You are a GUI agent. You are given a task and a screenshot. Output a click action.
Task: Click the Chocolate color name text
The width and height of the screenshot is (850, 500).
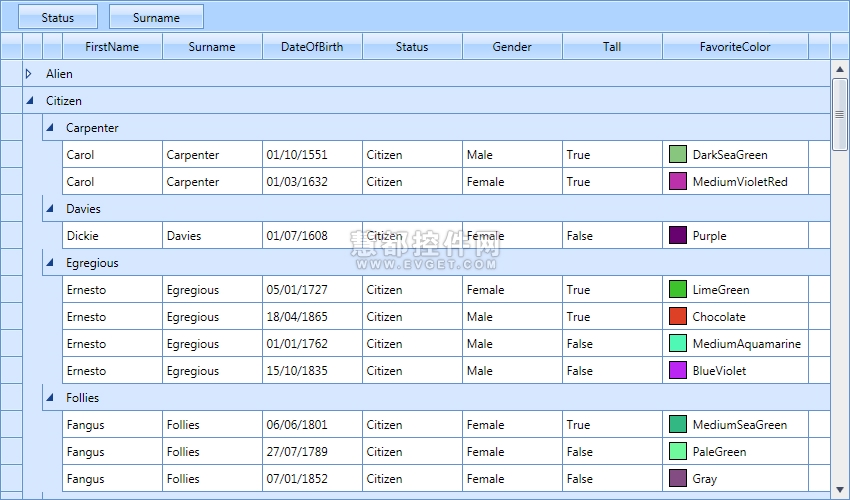[x=719, y=317]
